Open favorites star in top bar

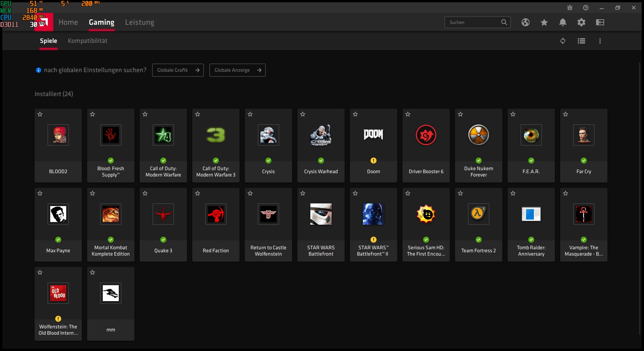[x=544, y=22]
